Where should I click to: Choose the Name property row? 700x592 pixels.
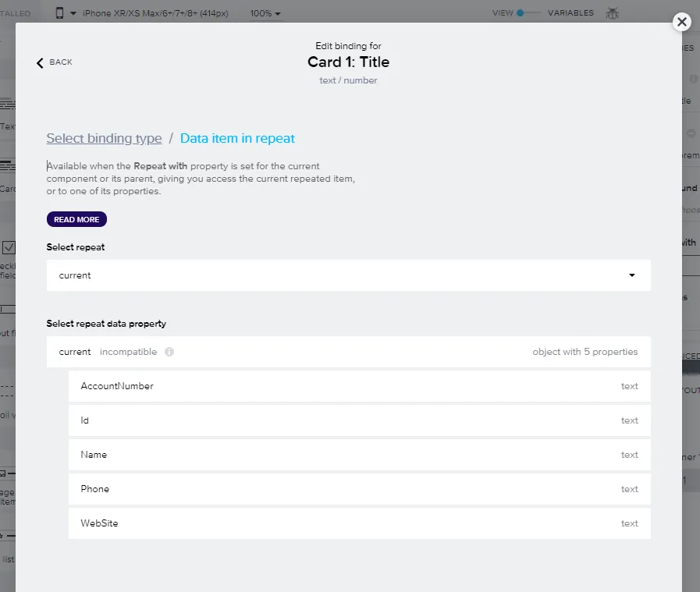pos(359,455)
